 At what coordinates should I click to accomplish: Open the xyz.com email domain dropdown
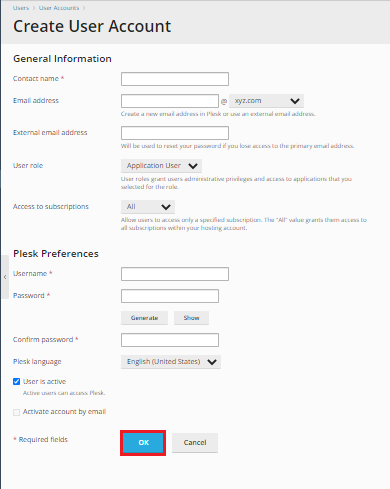[266, 101]
